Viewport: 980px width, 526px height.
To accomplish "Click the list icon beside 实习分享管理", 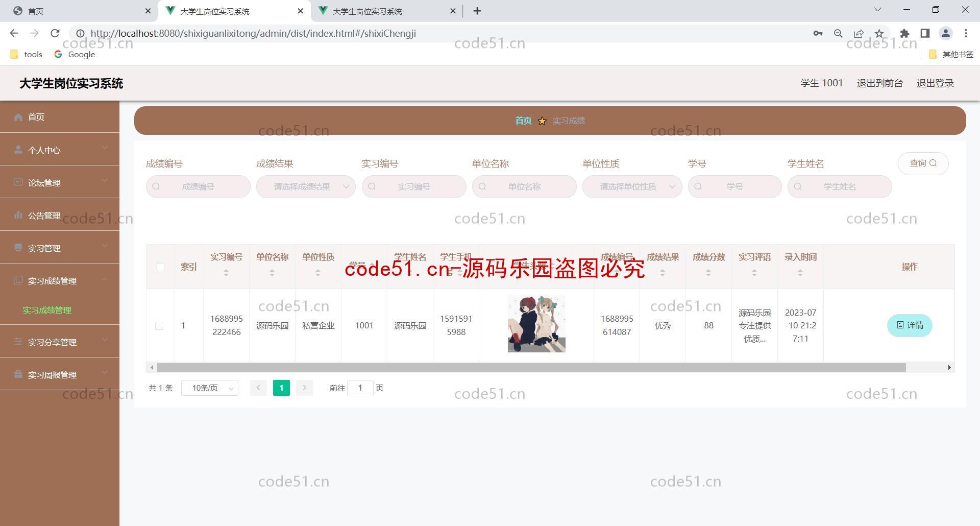I will click(x=18, y=342).
